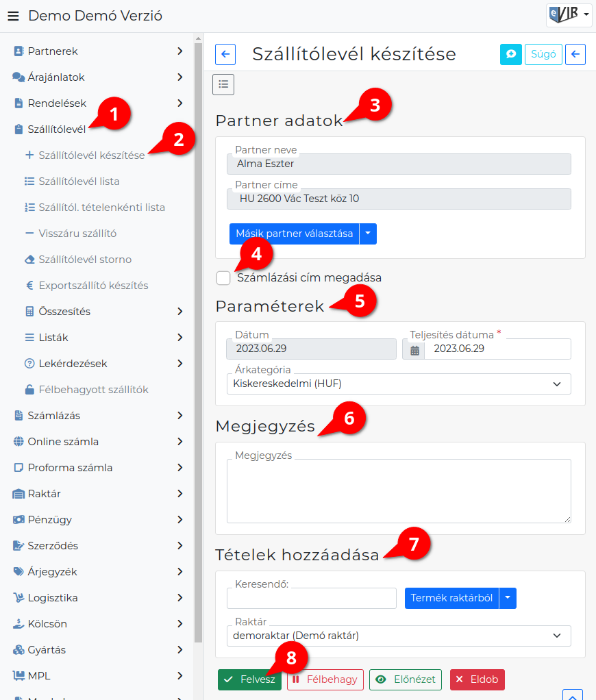Image resolution: width=596 pixels, height=700 pixels.
Task: Click the Előnézet preview button
Action: point(406,680)
